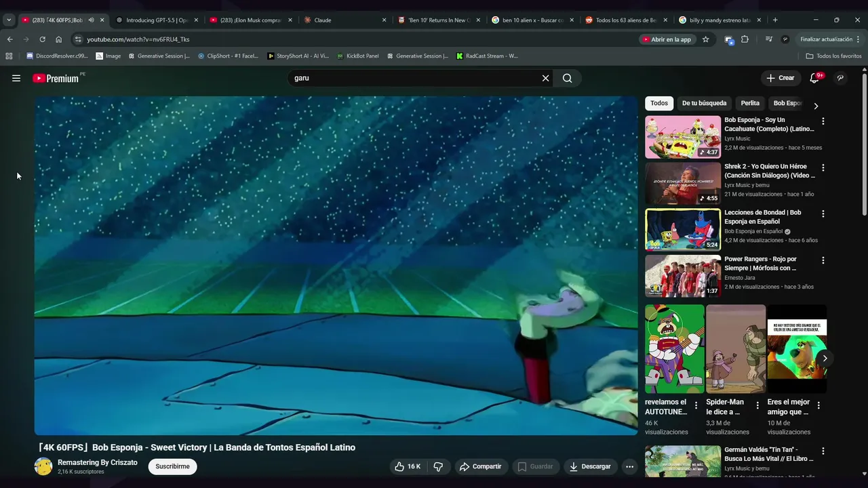Image resolution: width=868 pixels, height=488 pixels.
Task: Show more filter chips with the right arrow
Action: point(816,106)
